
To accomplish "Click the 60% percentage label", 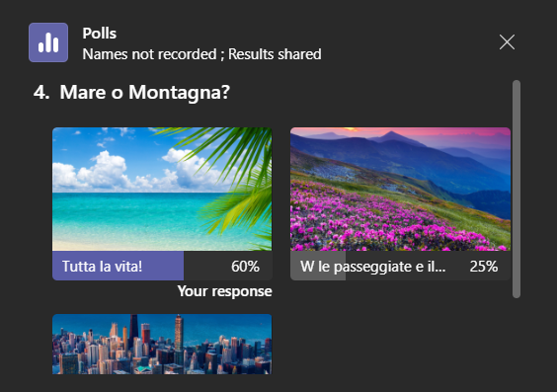I will (245, 267).
